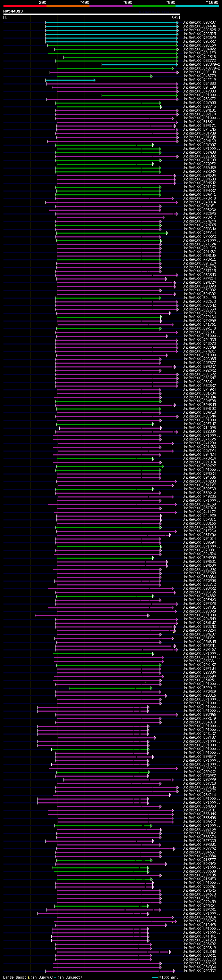Open the UniRef100_A7QRF8 hit label
The width and height of the screenshot is (222, 980).
(x=199, y=198)
